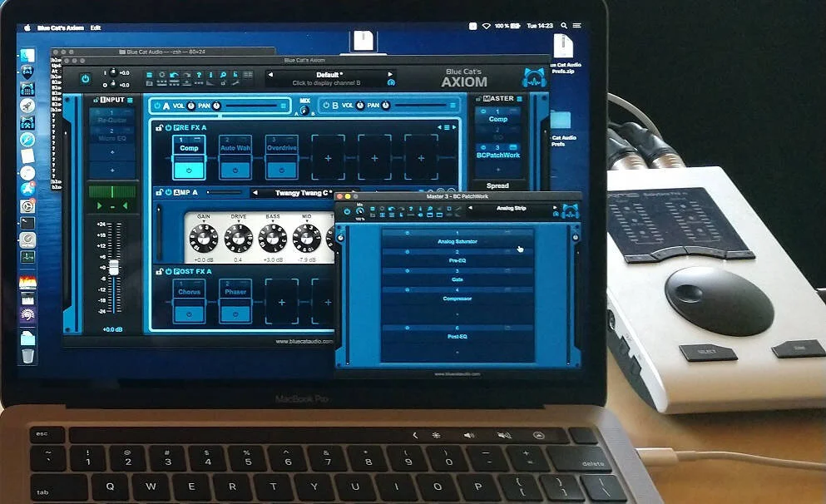Select previous Axiom preset next to Default
This screenshot has height=504, width=826.
(270, 75)
